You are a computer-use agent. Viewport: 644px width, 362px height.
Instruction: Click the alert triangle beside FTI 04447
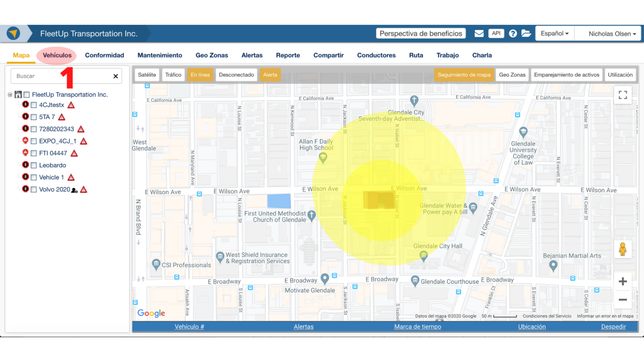point(74,153)
